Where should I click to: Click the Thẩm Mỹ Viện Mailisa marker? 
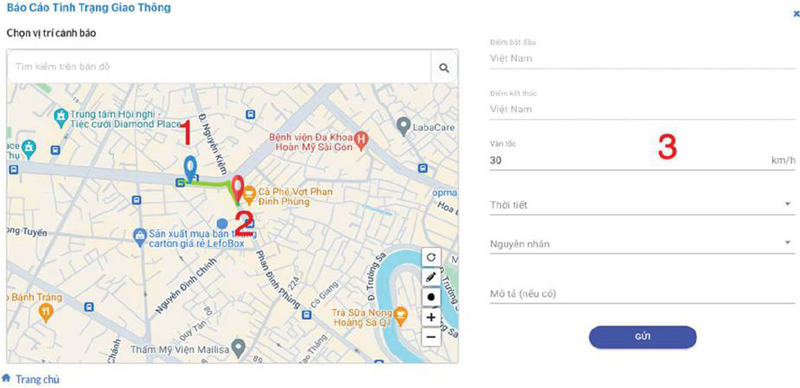pos(238,348)
